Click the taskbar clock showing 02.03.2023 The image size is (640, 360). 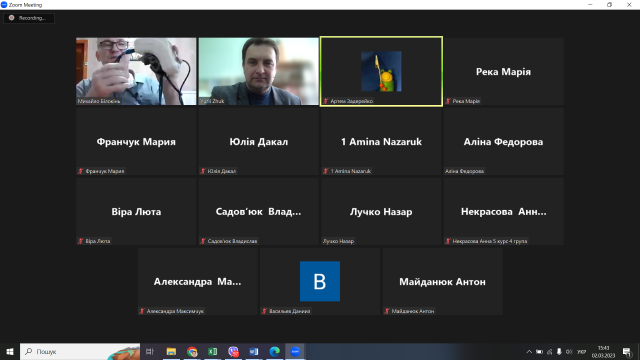(x=603, y=352)
